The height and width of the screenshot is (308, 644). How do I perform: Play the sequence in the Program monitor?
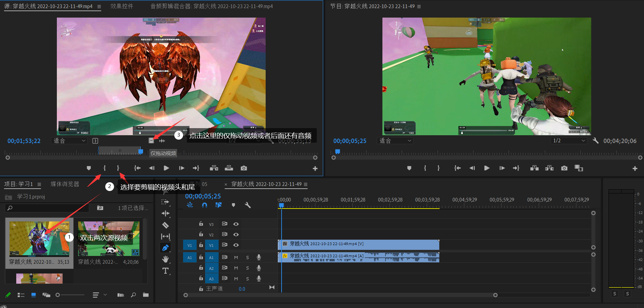(x=487, y=168)
